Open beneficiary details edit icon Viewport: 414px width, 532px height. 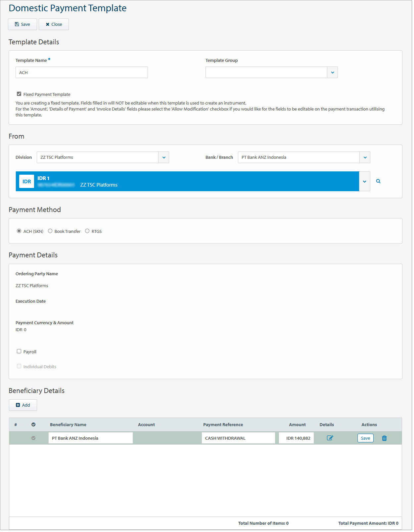[x=330, y=438]
